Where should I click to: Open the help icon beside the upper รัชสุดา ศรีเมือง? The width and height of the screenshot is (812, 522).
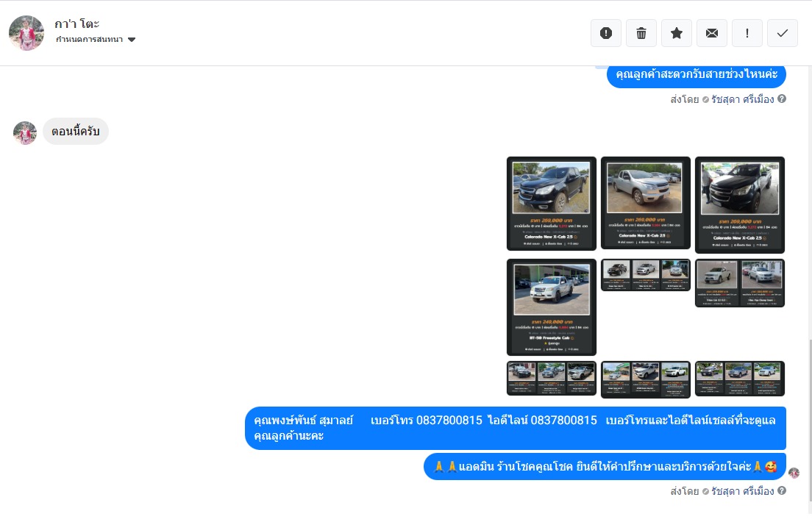point(782,99)
